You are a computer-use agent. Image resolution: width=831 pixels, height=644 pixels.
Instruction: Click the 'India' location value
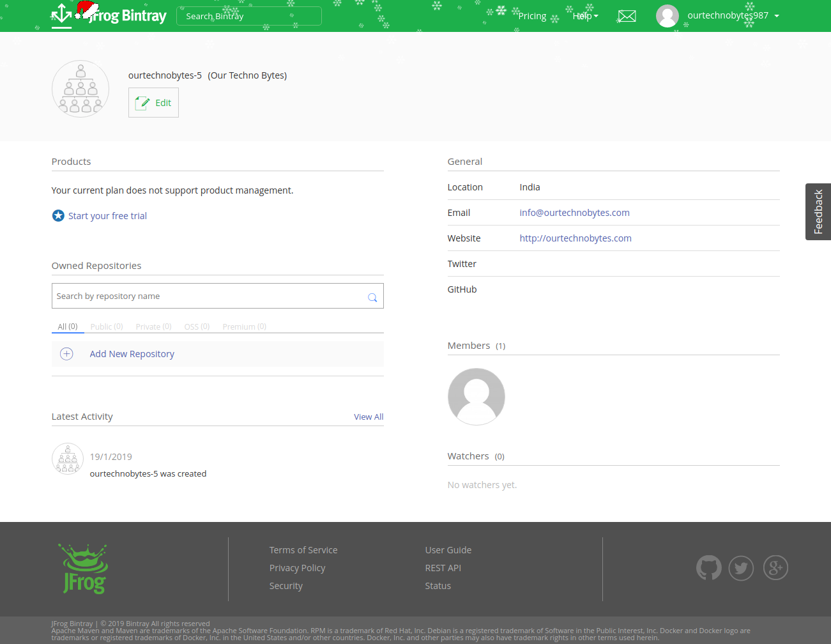coord(530,187)
